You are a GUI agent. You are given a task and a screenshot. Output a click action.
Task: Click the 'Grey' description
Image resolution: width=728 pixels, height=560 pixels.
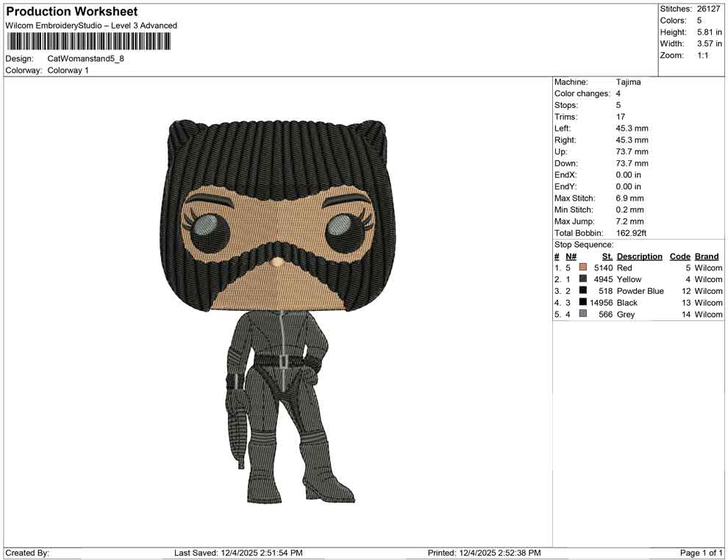point(625,314)
